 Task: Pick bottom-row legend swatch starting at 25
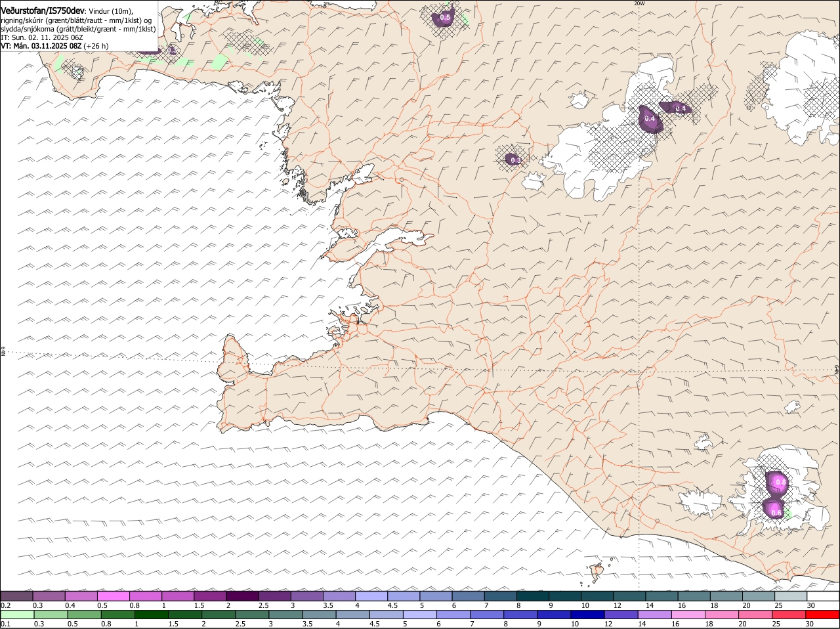click(x=789, y=615)
